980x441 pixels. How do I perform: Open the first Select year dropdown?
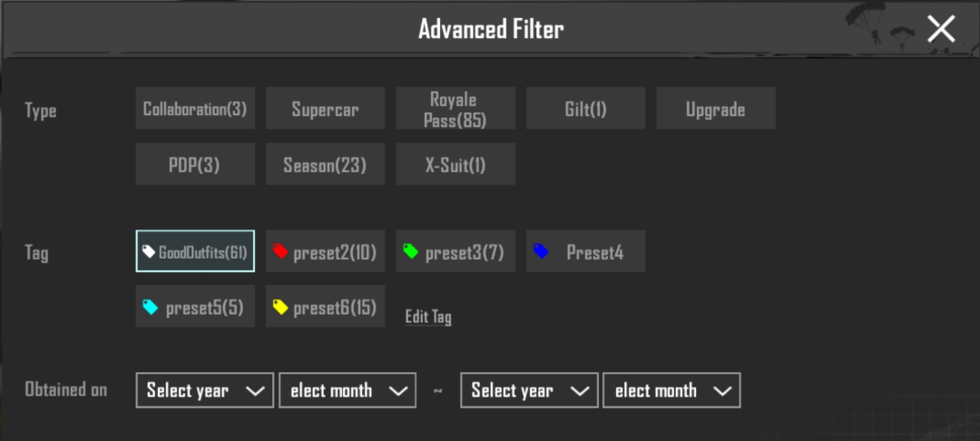pos(205,390)
